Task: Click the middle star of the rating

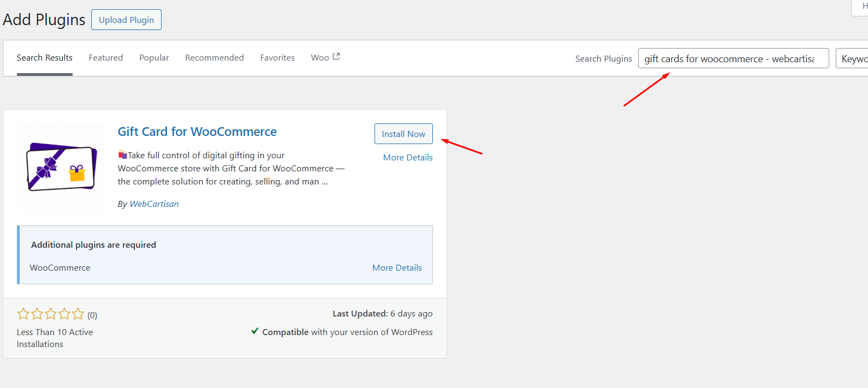Action: pyautogui.click(x=51, y=314)
